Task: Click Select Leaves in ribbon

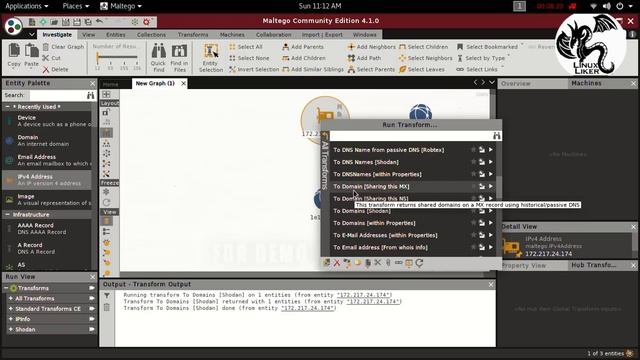Action: pyautogui.click(x=422, y=69)
